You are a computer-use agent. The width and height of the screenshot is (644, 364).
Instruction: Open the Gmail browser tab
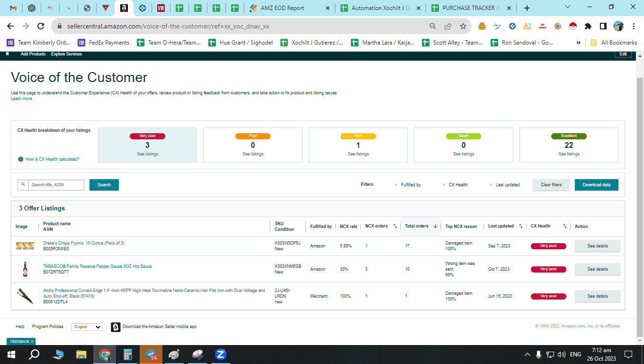pos(13,8)
